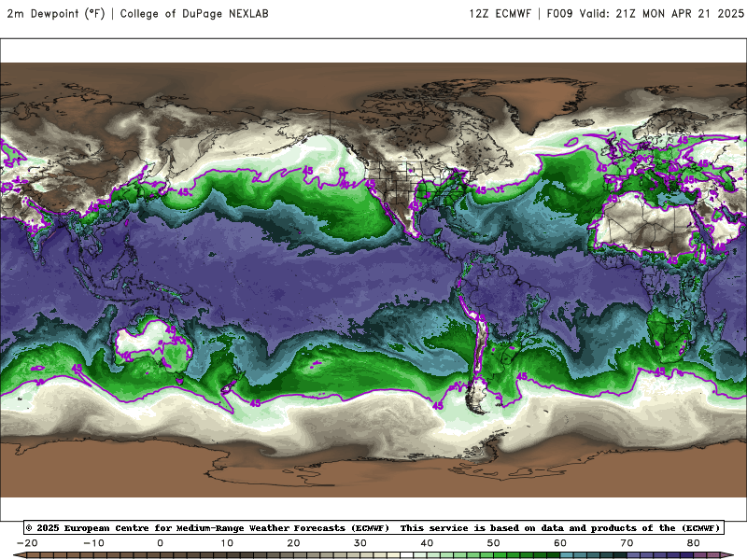The width and height of the screenshot is (747, 560).
Task: Click the "50" colorbar scale label
Action: pyautogui.click(x=494, y=543)
